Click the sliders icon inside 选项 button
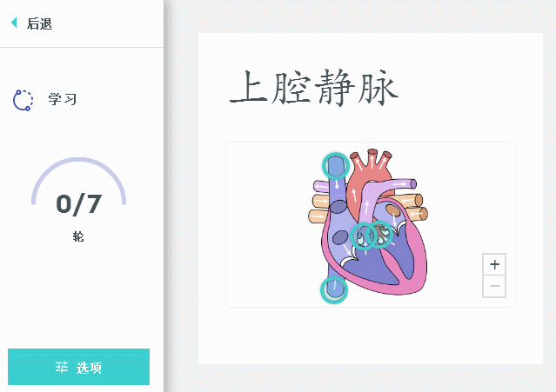Screen dimensions: 556x392 pos(62,367)
